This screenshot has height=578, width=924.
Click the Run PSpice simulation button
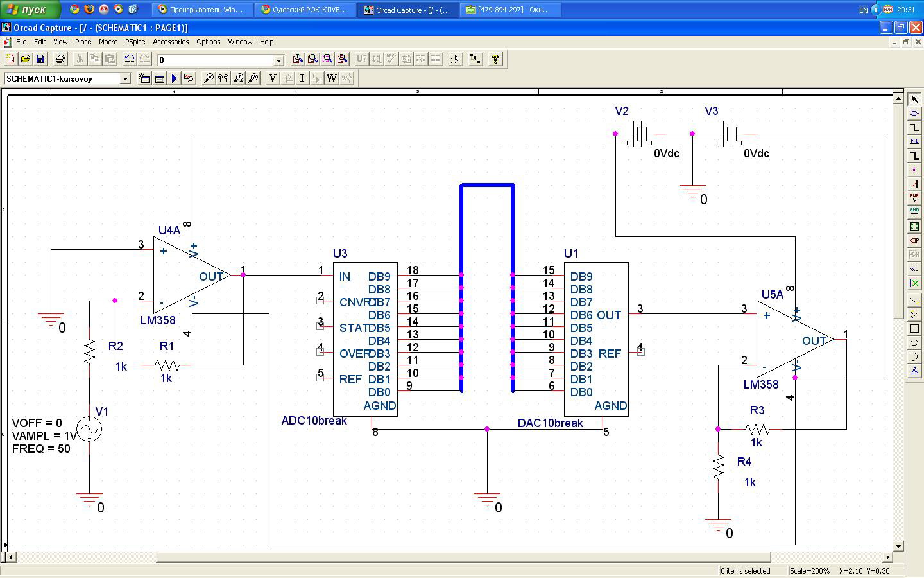[x=174, y=78]
